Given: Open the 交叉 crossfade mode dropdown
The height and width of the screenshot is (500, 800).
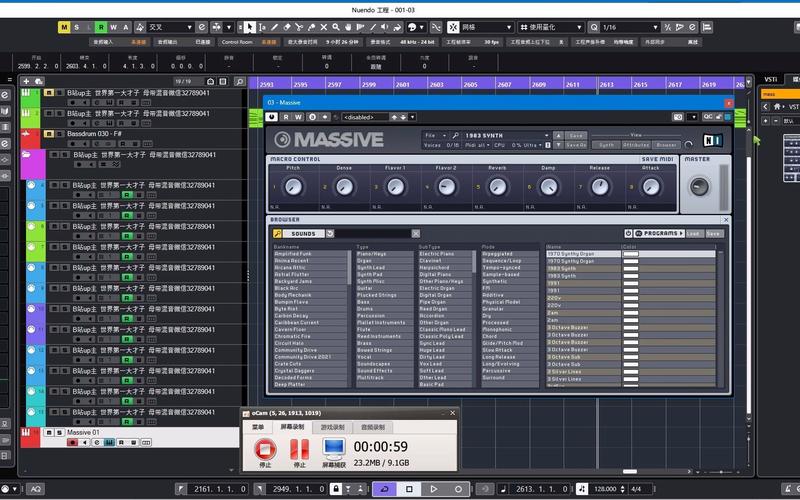Looking at the screenshot, I should click(170, 27).
